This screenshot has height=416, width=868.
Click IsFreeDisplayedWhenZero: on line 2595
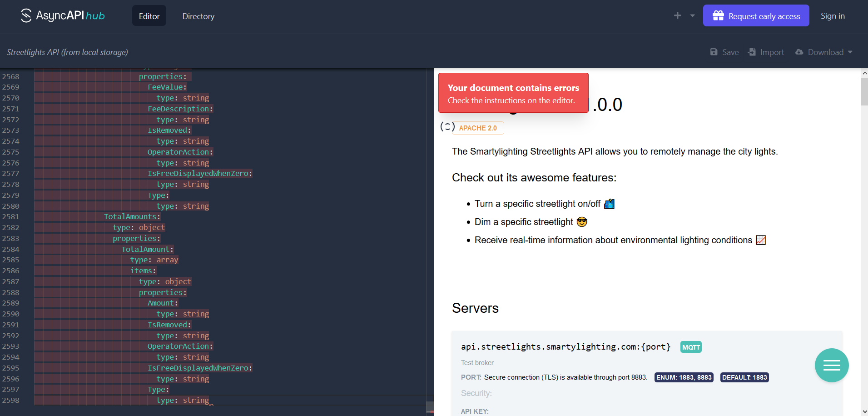point(200,368)
